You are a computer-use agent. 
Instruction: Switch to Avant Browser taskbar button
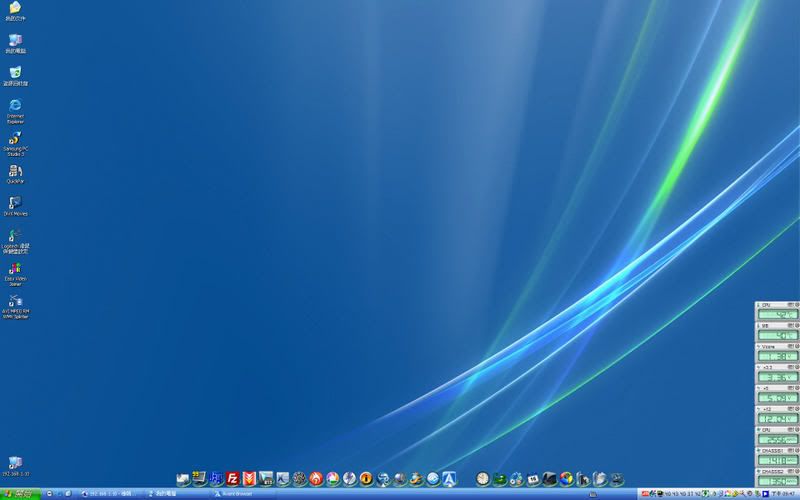click(x=240, y=494)
